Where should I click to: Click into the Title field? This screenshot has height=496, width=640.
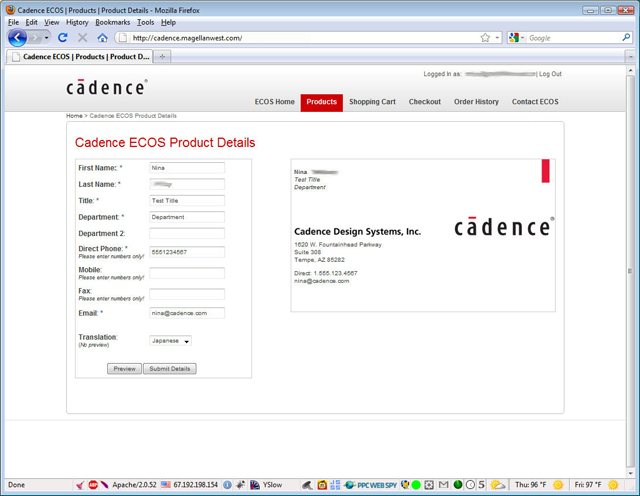click(187, 200)
